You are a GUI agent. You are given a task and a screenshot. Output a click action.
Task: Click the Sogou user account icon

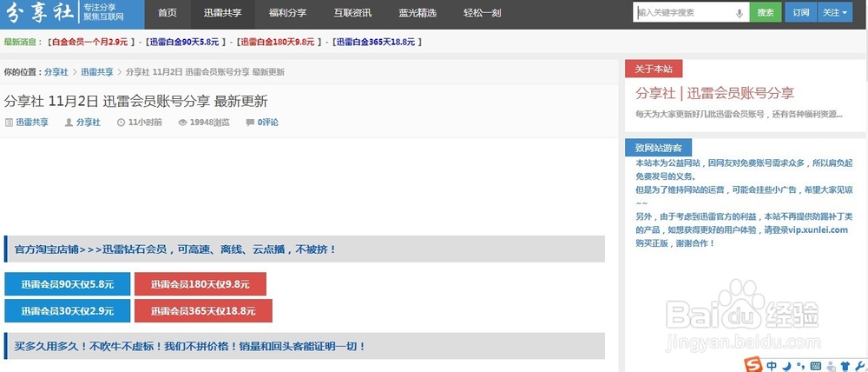pos(831,366)
